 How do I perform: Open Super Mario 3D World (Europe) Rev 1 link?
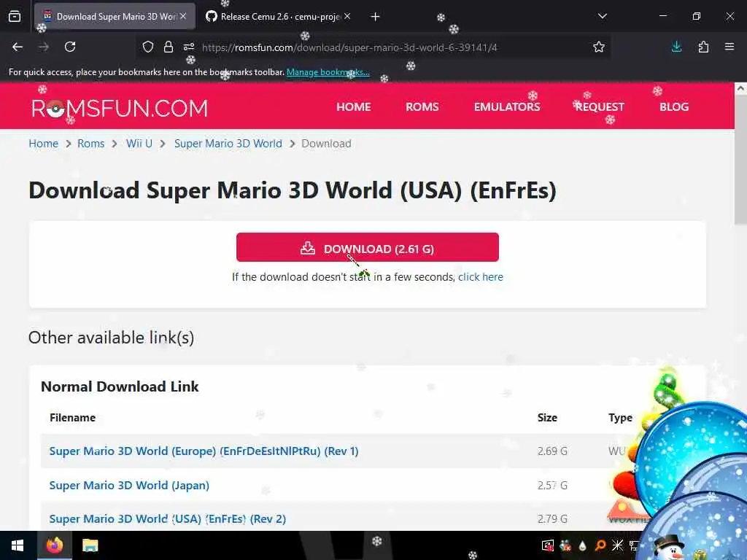coord(204,451)
